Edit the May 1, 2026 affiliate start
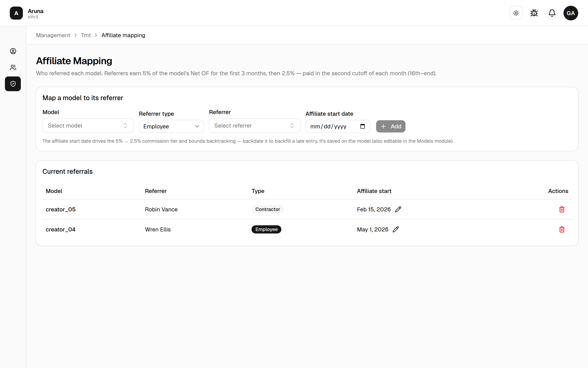The height and width of the screenshot is (368, 588). (395, 230)
